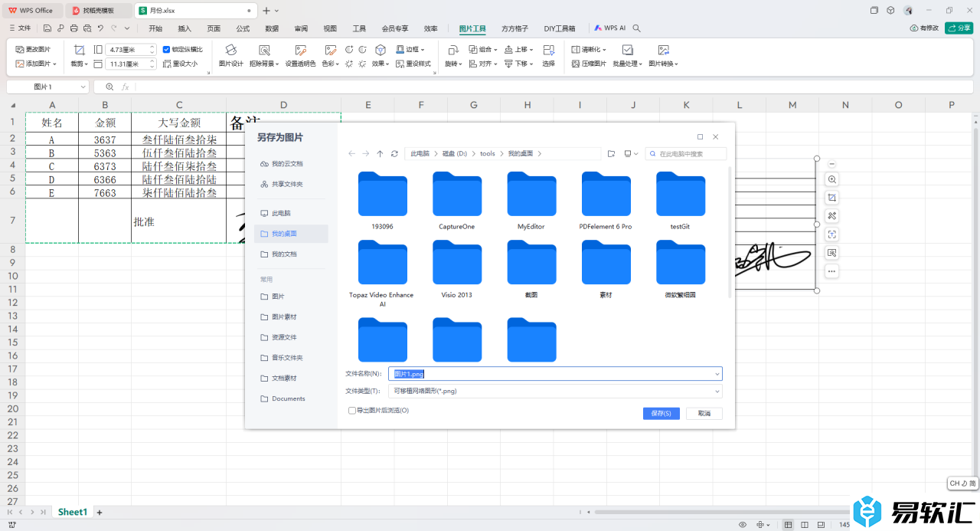Select the 裁剪 crop tool icon
The width and height of the screenshot is (980, 531).
pos(79,50)
